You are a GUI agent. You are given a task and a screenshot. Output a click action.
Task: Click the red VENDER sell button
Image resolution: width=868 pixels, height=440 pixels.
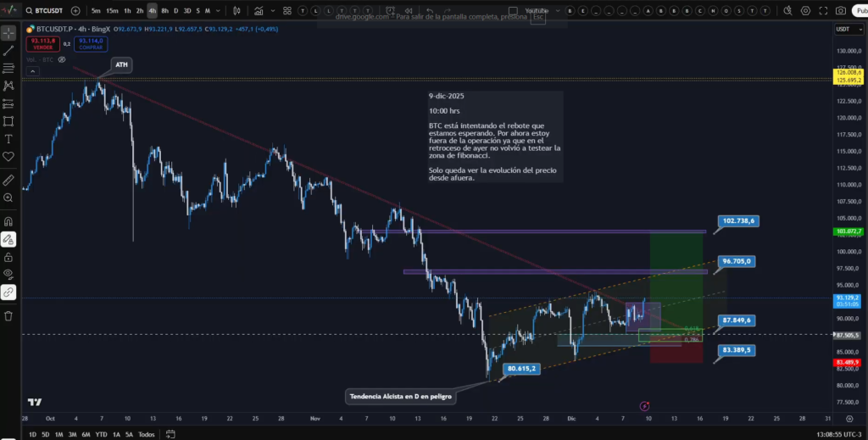click(x=42, y=43)
